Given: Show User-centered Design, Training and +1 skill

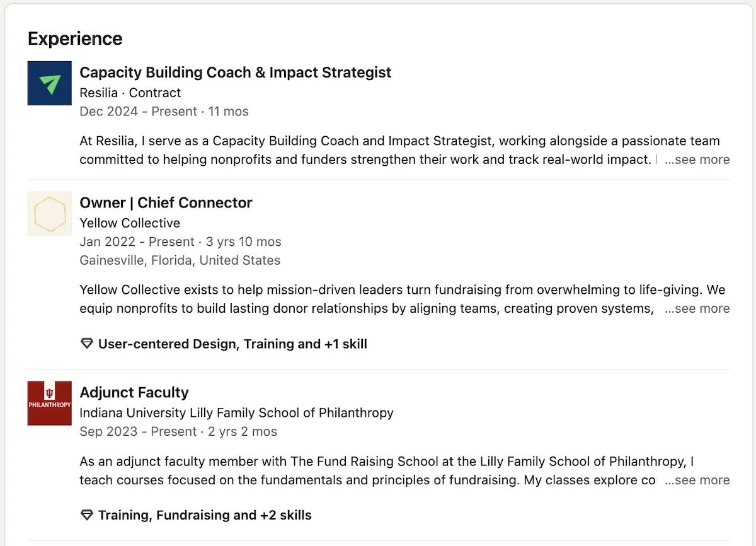Looking at the screenshot, I should [x=232, y=344].
